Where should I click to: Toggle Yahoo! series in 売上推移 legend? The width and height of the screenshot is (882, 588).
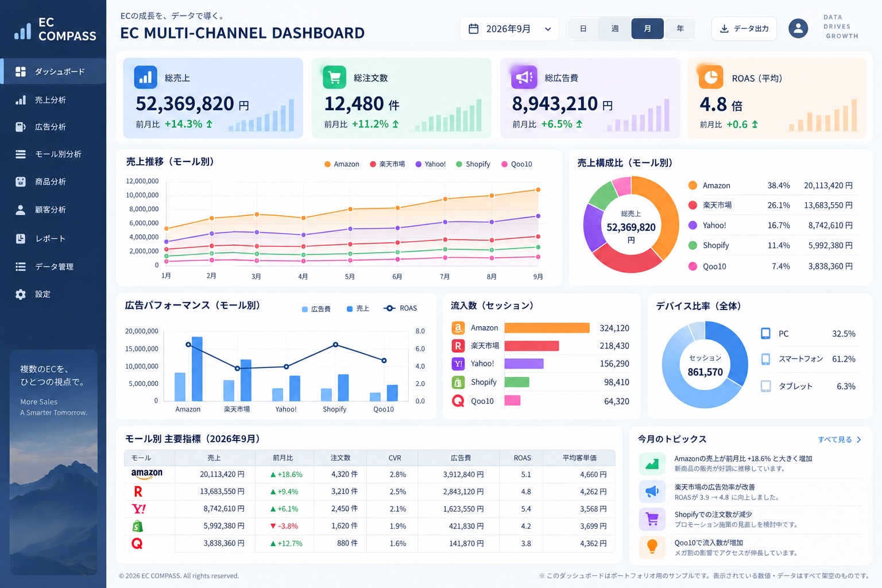(x=431, y=164)
